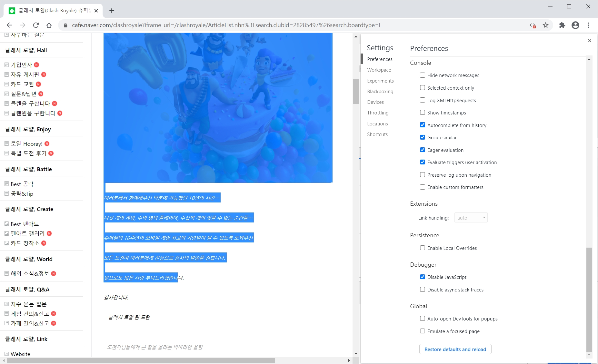
Task: Uncheck Autocomplete from history
Action: click(x=422, y=125)
